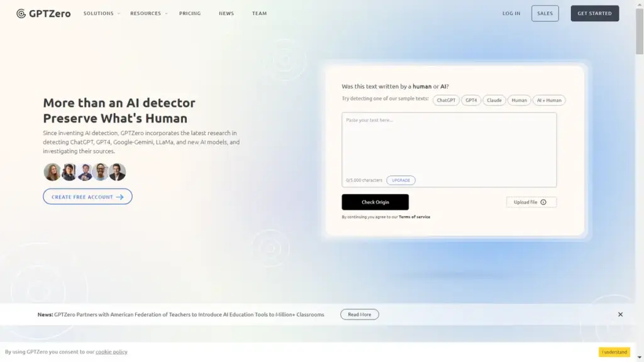Select the GPT4 sample text

471,100
